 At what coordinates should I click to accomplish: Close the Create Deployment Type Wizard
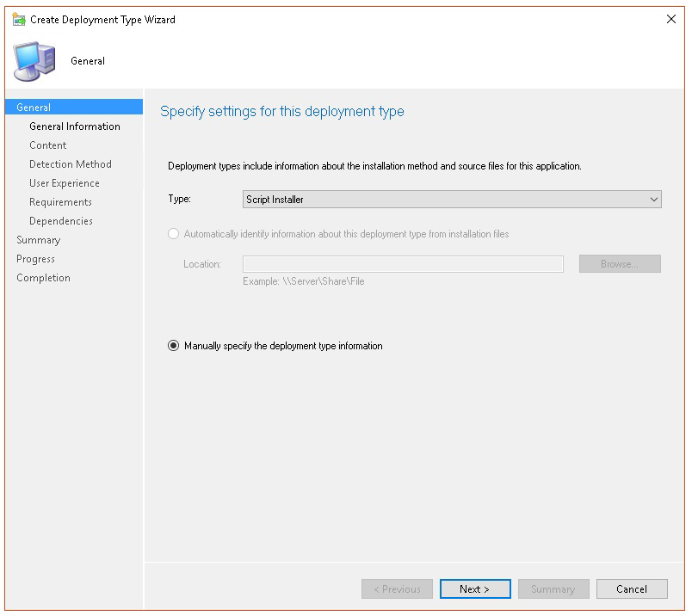click(x=670, y=19)
